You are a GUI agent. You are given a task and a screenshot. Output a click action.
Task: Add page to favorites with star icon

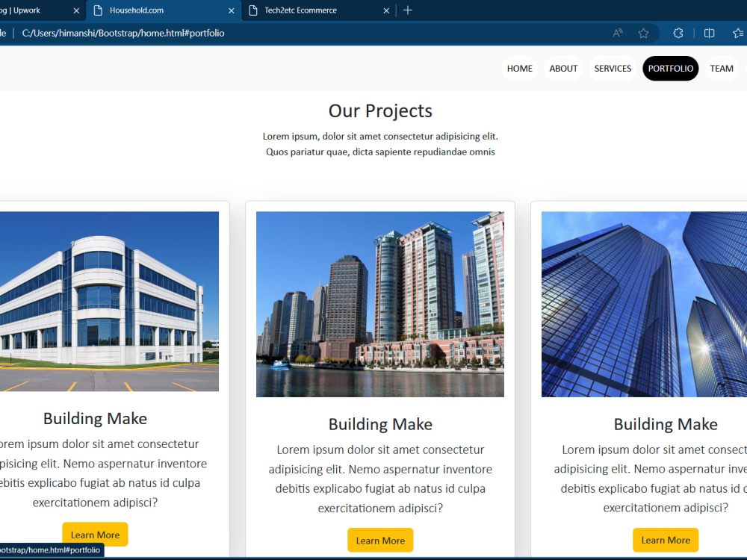click(643, 33)
